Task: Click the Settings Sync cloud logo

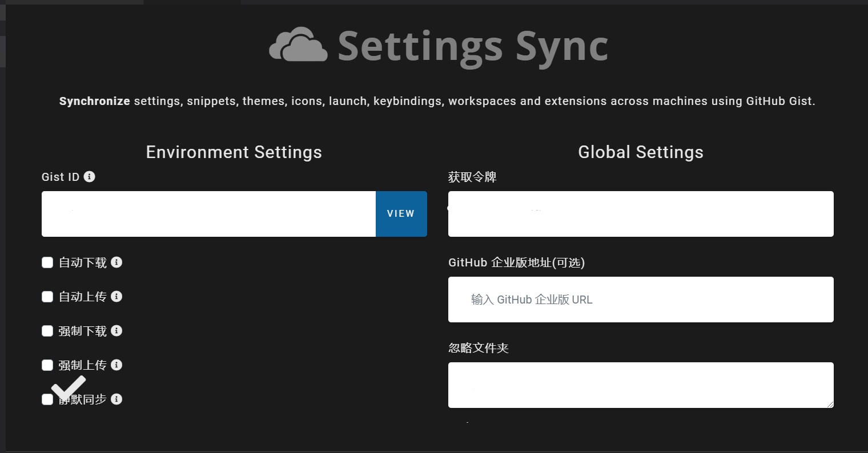Action: pos(298,45)
